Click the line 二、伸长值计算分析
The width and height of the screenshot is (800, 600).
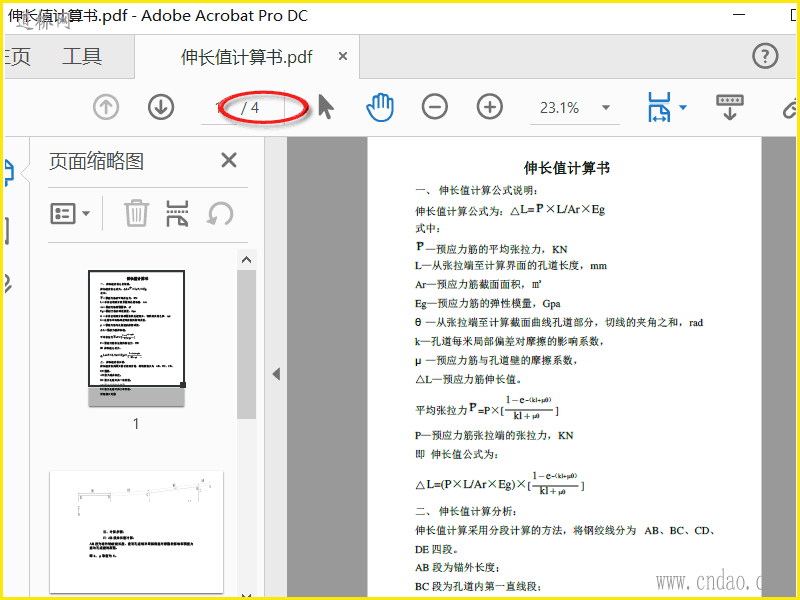click(466, 511)
